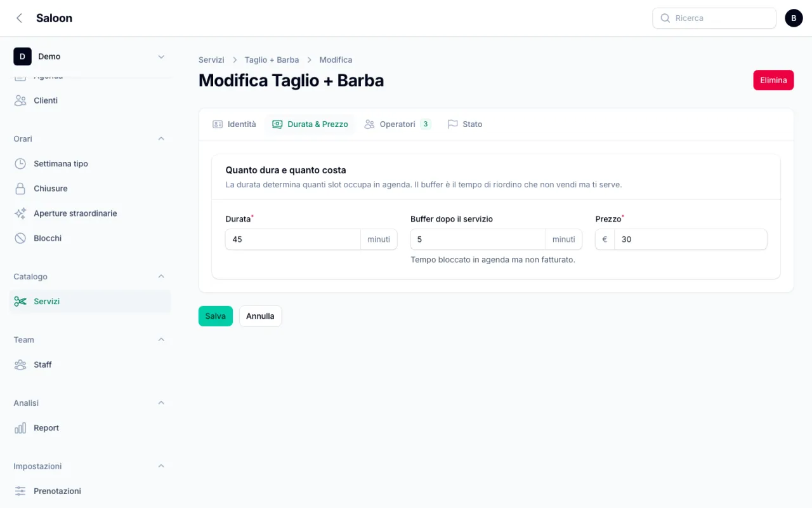Viewport: 812px width, 508px height.
Task: Click the search magnifier icon
Action: tap(665, 18)
